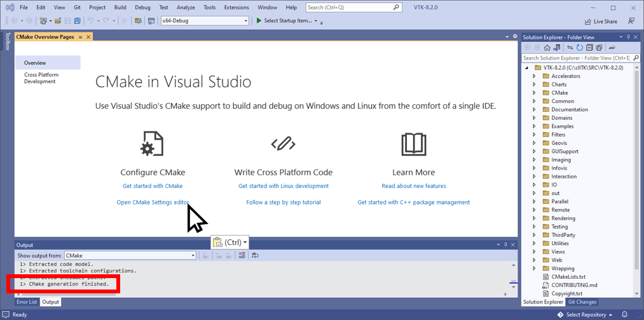The image size is (644, 320).
Task: Expand the Charts folder
Action: point(534,84)
